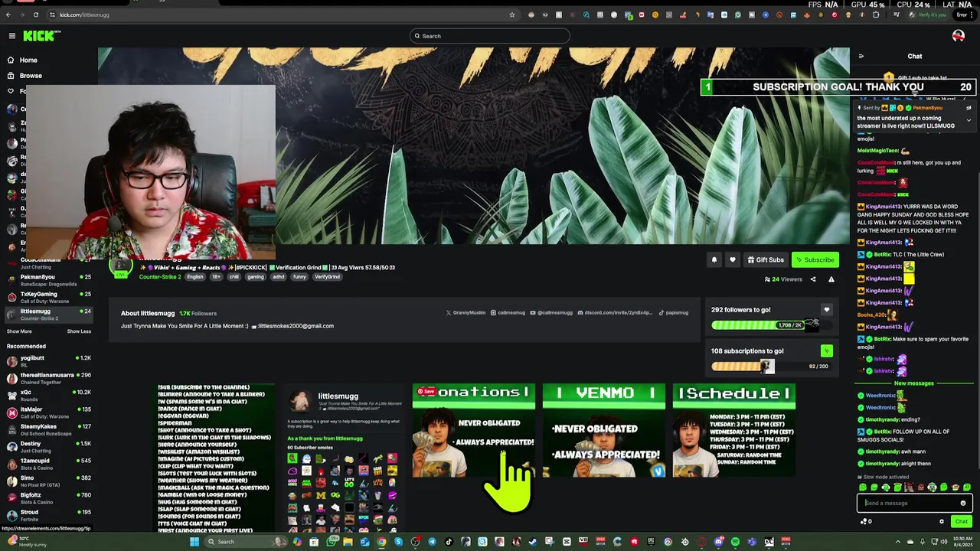Click the report warning triangle icon
This screenshot has height=551, width=980.
[831, 279]
